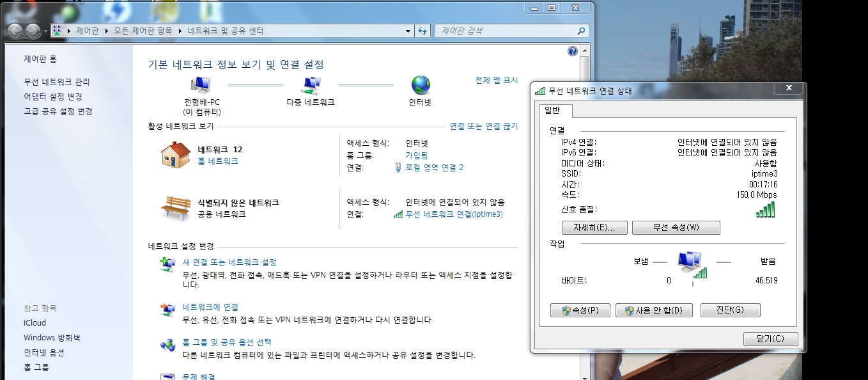
Task: Open 무선 속성(W) wireless properties
Action: (x=676, y=228)
